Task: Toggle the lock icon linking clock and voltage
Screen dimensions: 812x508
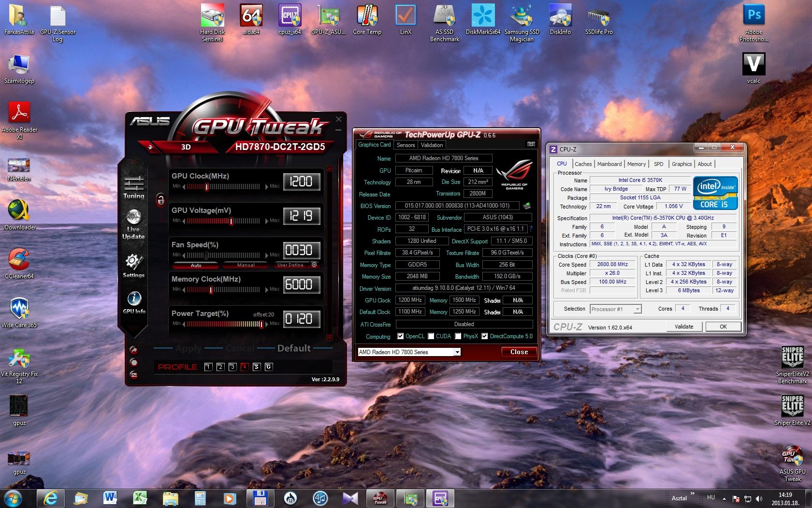Action: pos(160,199)
